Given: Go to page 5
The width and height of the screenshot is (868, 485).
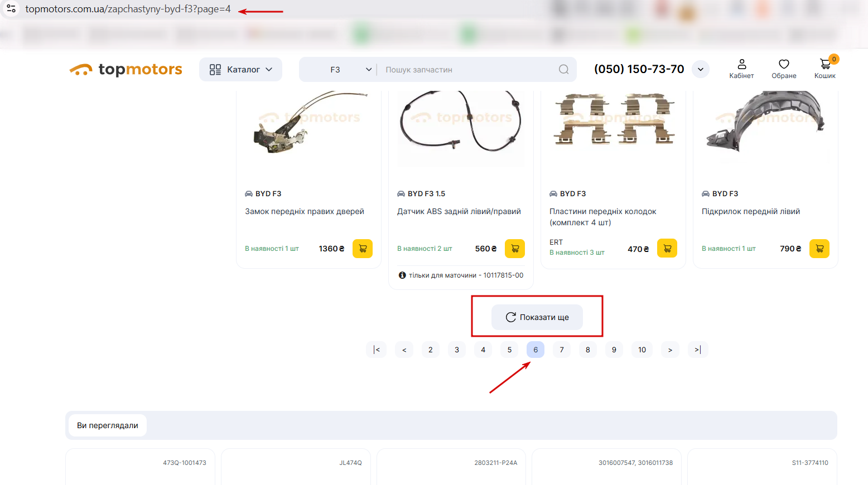Looking at the screenshot, I should coord(509,350).
